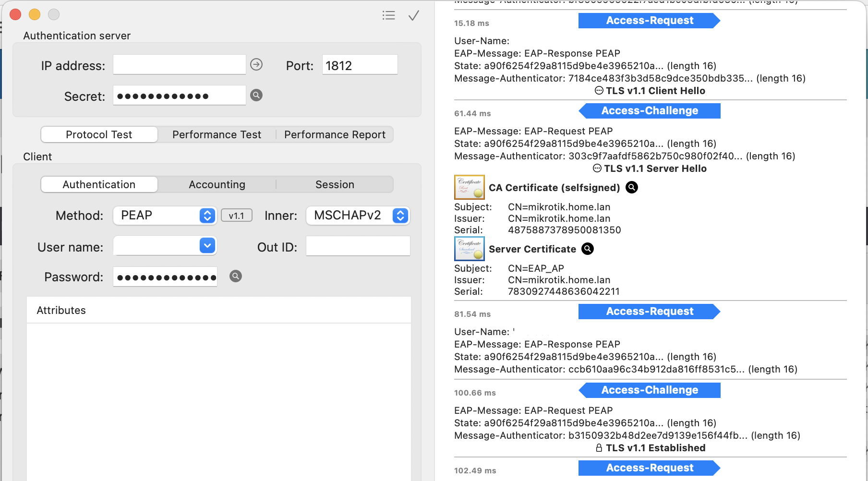Click the icon beside TLS v1.1 Client Hello
868x481 pixels.
[x=599, y=91]
